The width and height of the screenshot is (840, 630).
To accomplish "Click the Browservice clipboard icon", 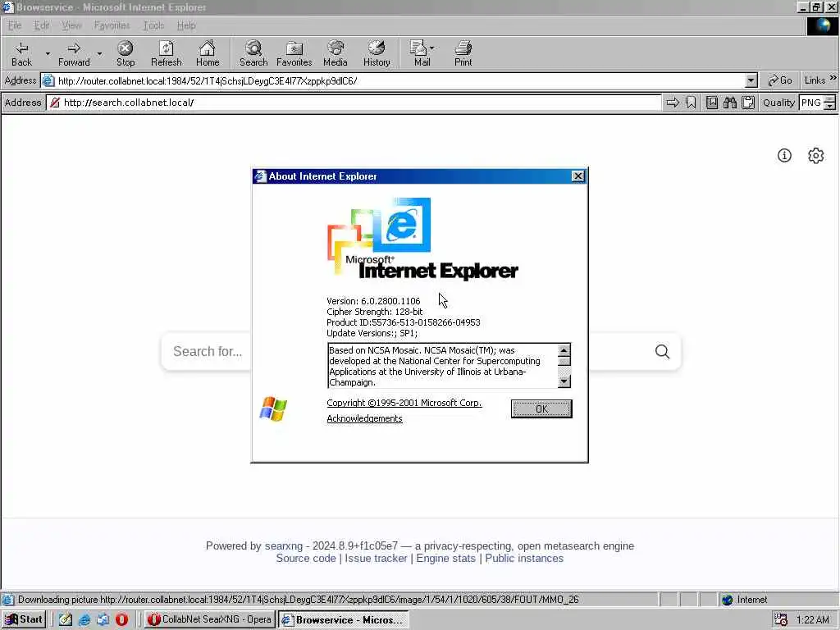I will click(x=748, y=103).
